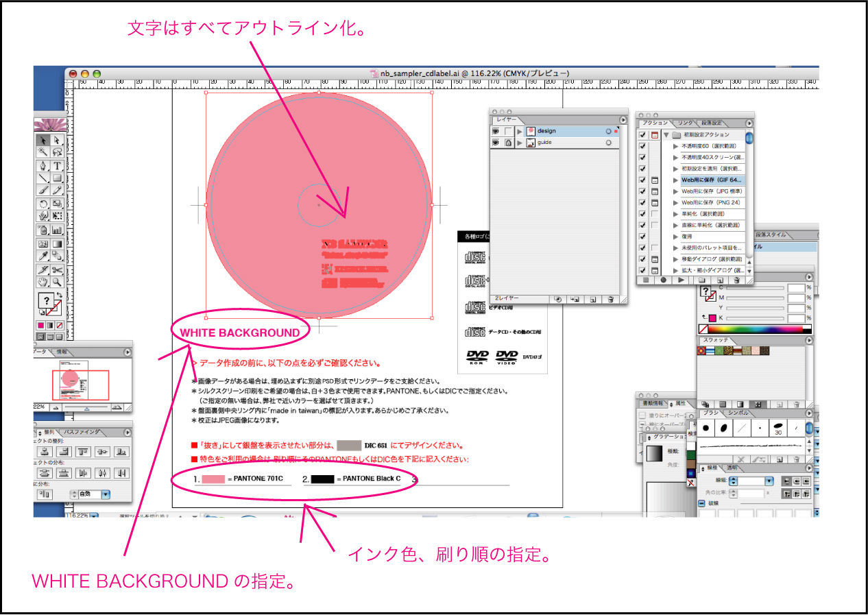The image size is (868, 615).
Task: Expand the 不透明度60 action
Action: coord(675,146)
